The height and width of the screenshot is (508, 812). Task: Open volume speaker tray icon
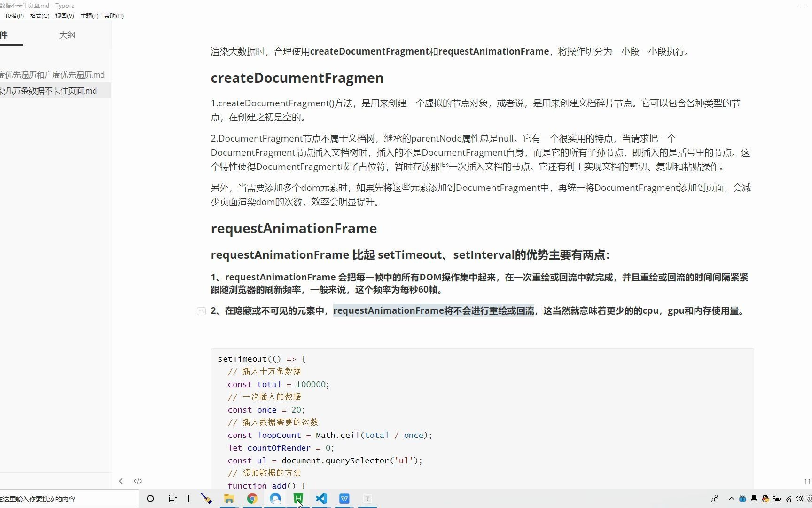click(799, 499)
